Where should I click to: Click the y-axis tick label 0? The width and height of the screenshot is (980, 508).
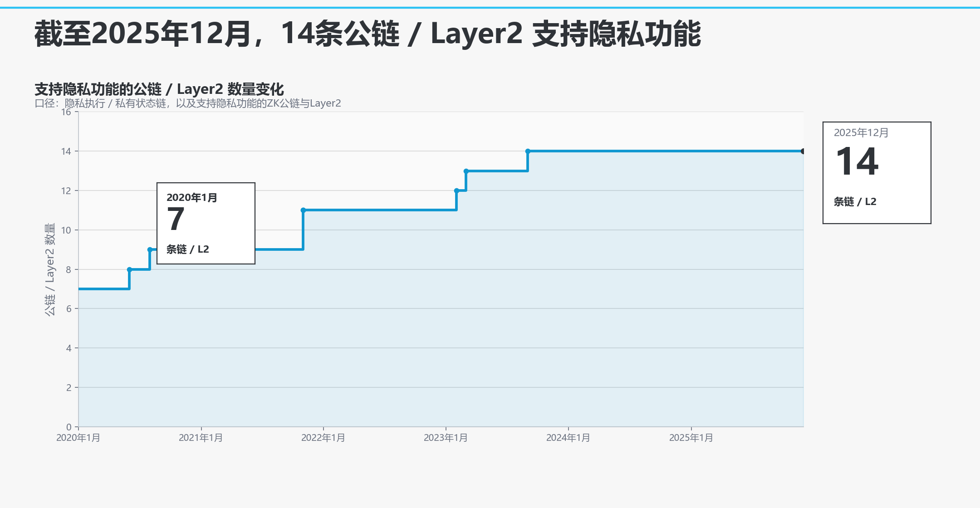pos(69,427)
